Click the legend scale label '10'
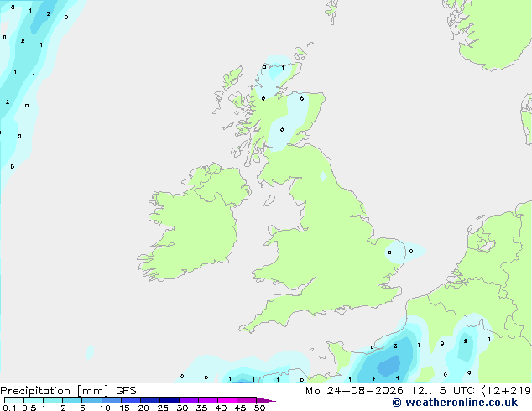Image resolution: width=532 pixels, height=411 pixels. pos(105,408)
